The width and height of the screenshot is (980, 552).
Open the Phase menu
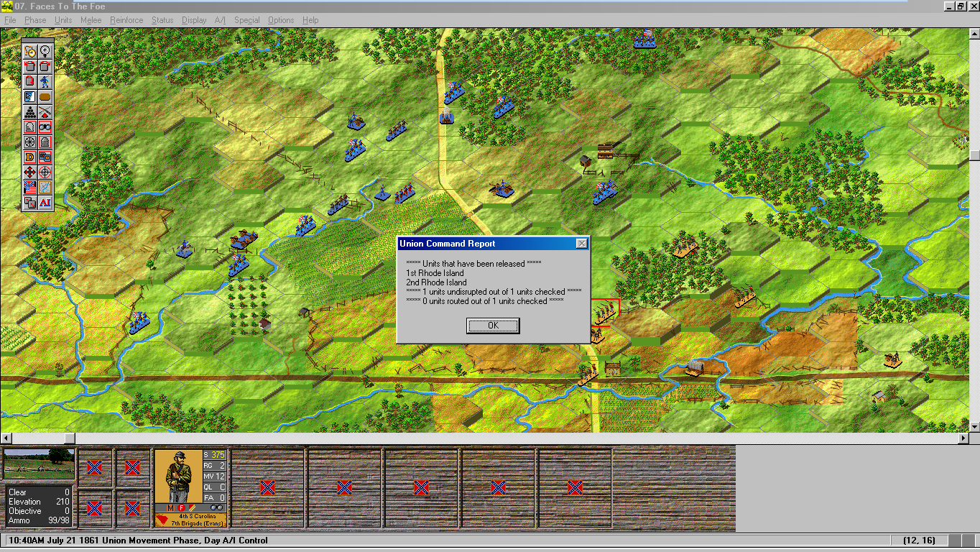(35, 20)
